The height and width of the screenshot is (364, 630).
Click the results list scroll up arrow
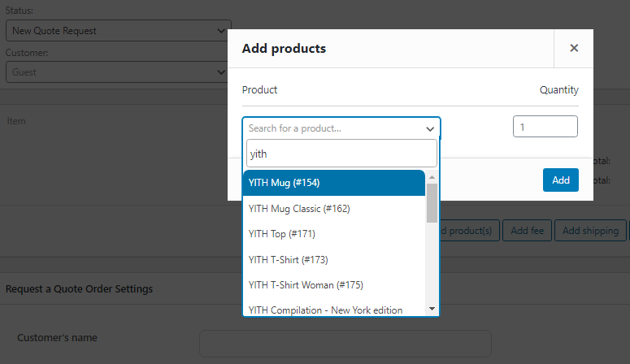pyautogui.click(x=432, y=177)
